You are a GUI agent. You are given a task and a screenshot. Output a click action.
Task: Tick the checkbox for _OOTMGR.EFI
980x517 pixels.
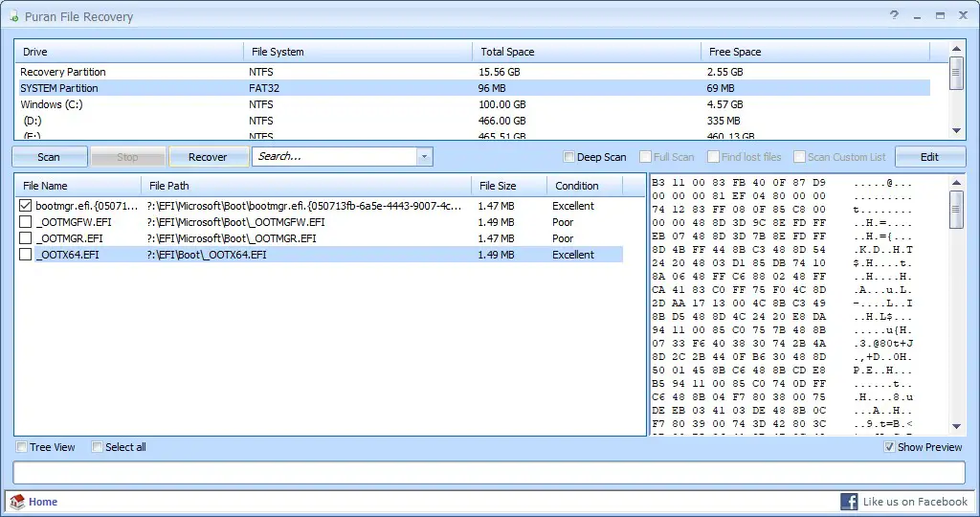click(25, 238)
